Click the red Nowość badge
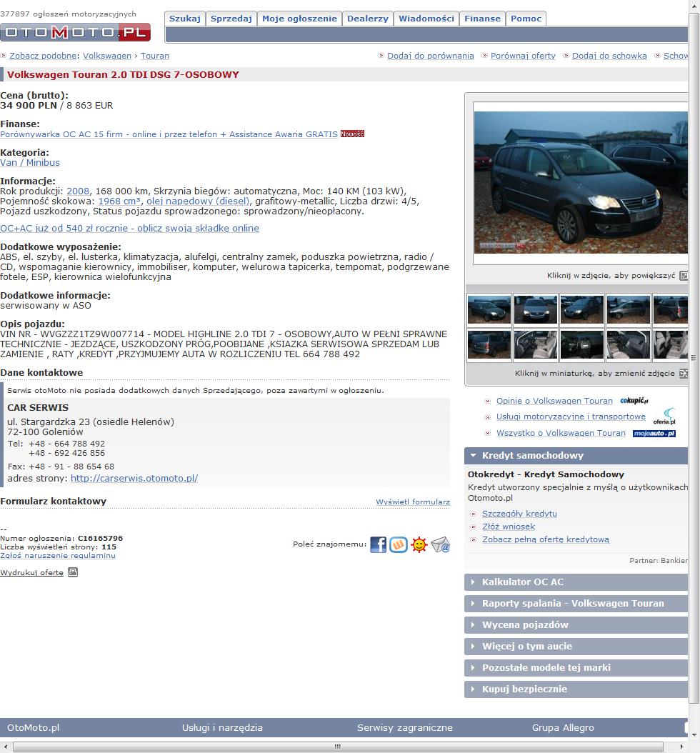 click(x=352, y=134)
